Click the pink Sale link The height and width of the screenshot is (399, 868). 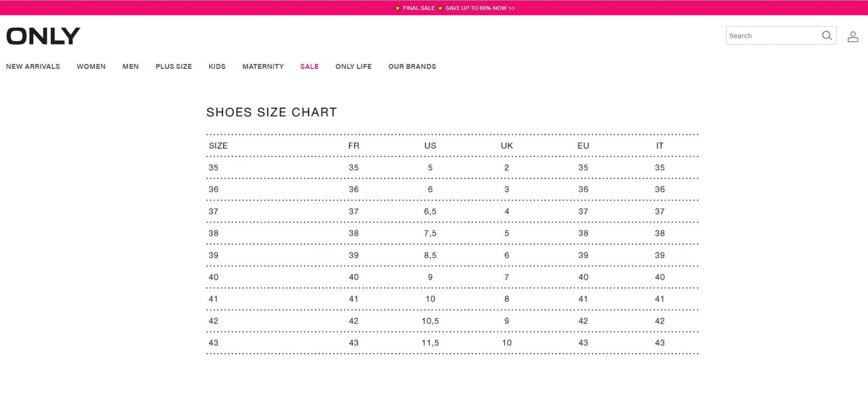tap(310, 66)
